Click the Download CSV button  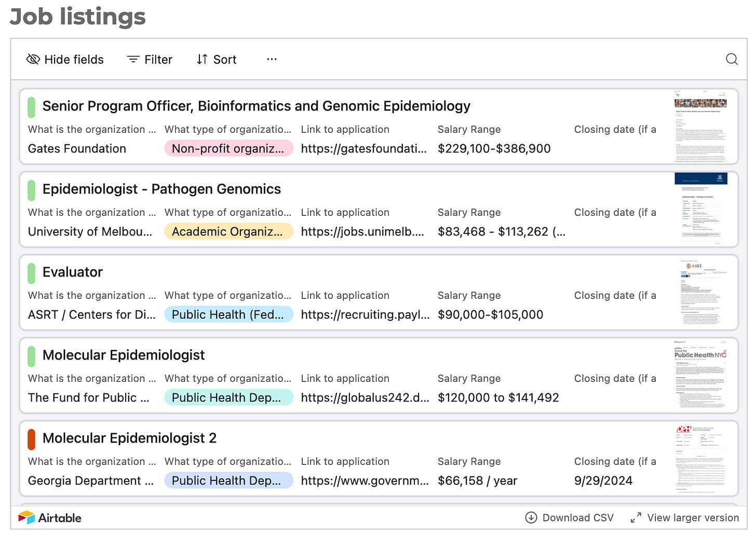pyautogui.click(x=570, y=518)
